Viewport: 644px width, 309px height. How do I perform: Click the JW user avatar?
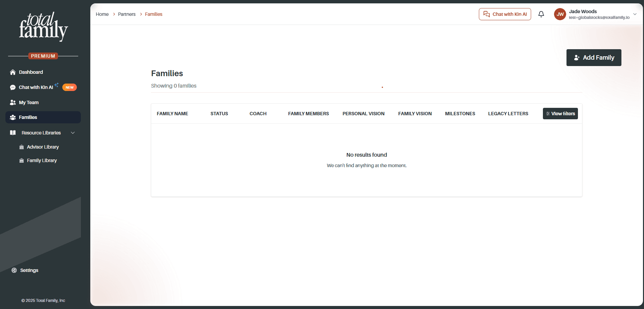560,14
